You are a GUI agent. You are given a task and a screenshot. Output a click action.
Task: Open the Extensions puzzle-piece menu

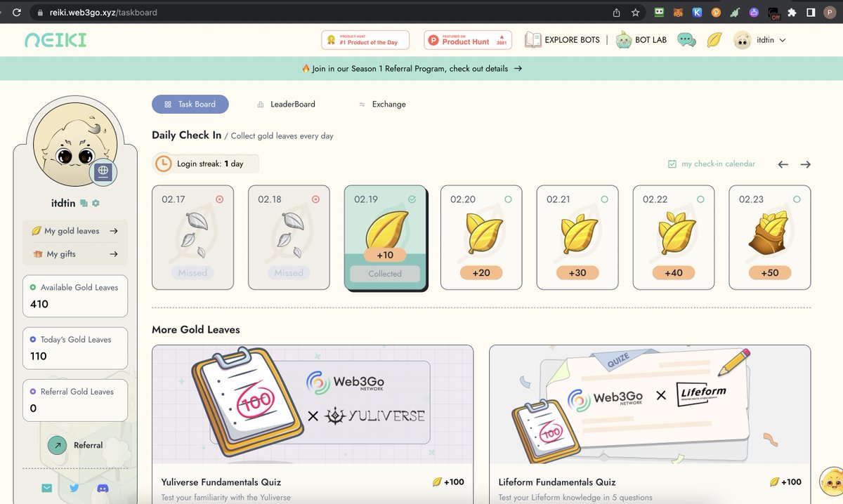[x=792, y=13]
